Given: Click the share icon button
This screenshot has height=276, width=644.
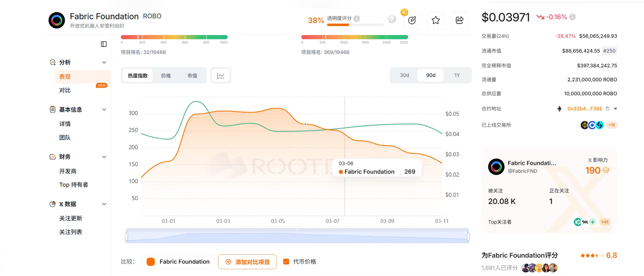Looking at the screenshot, I should coord(459,20).
